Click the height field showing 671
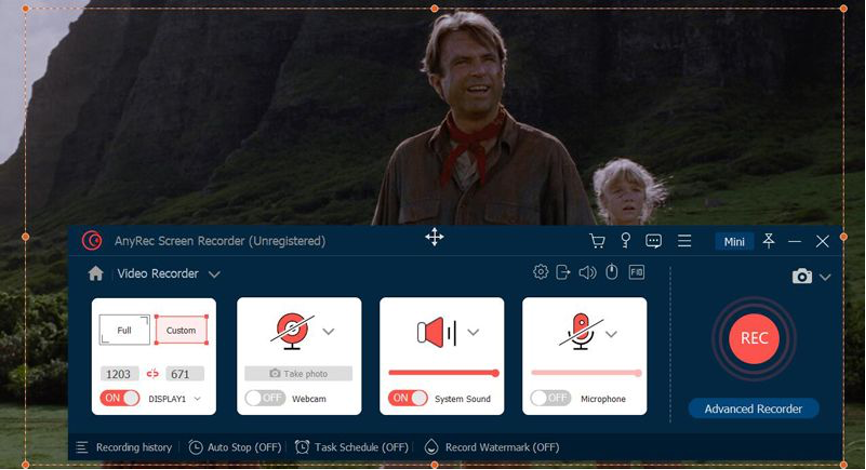The width and height of the screenshot is (866, 470). (185, 374)
